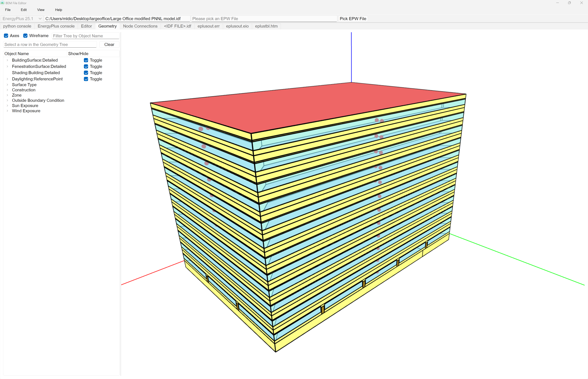
Task: Open the eplusout.eio tab
Action: [x=237, y=26]
